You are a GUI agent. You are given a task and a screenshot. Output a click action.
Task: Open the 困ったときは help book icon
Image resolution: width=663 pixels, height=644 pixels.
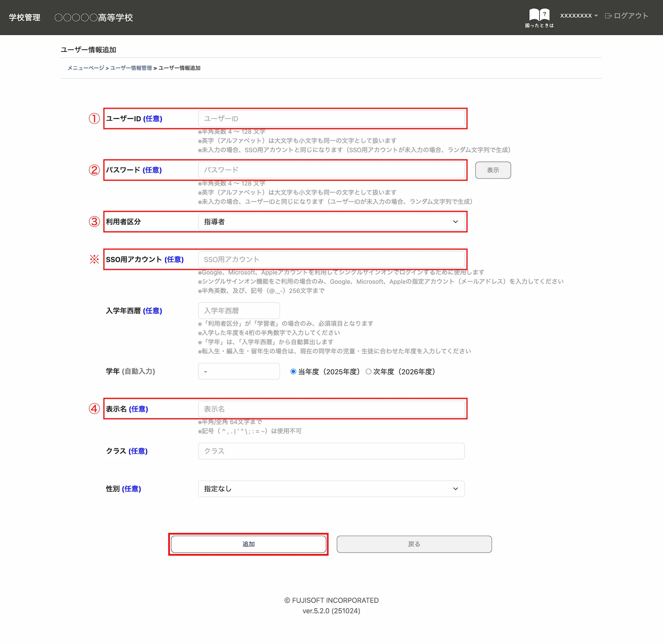point(539,15)
